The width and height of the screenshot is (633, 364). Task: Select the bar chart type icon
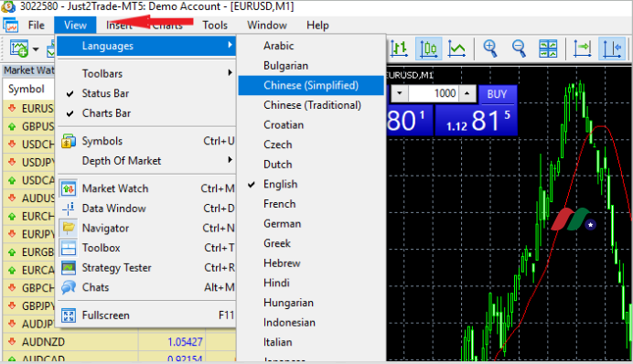pos(399,48)
